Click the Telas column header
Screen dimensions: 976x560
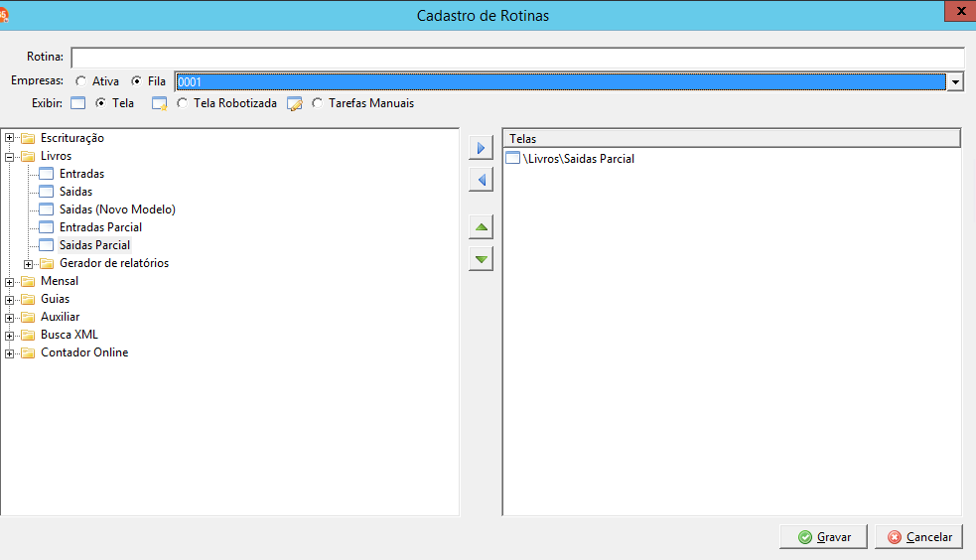tap(732, 138)
